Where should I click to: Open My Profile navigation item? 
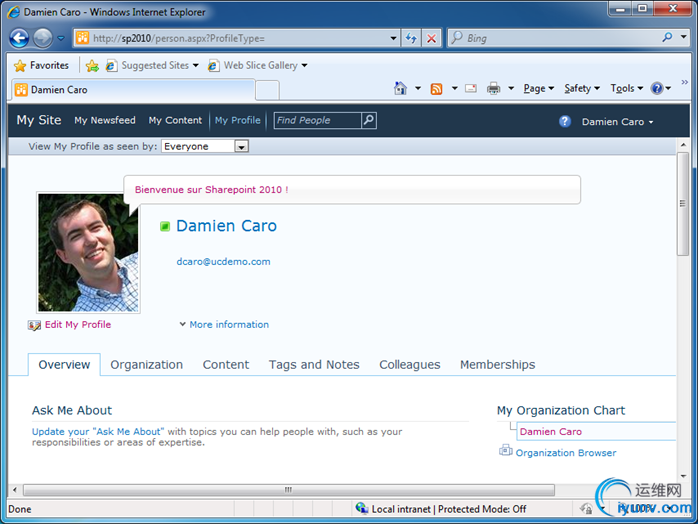click(x=238, y=120)
